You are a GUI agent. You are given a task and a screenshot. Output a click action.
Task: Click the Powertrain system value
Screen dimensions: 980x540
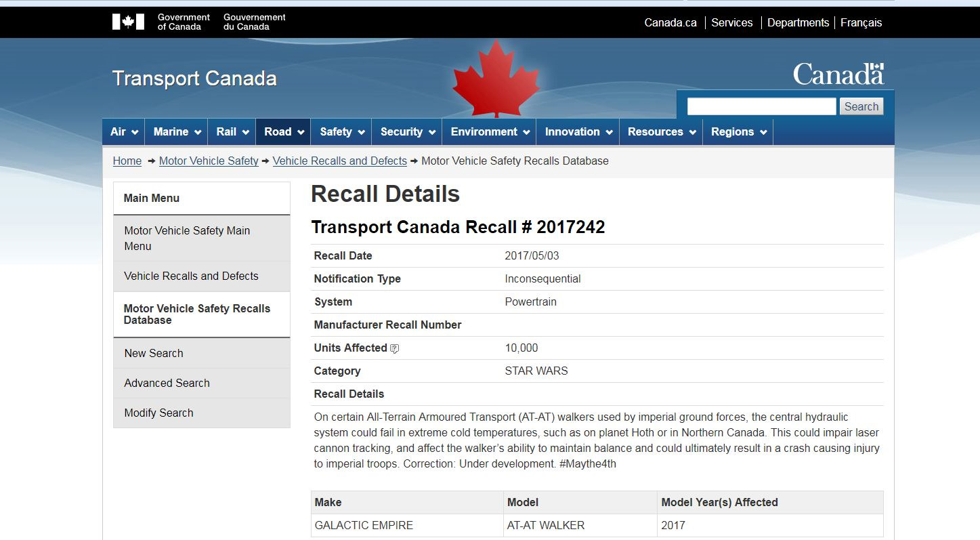530,302
